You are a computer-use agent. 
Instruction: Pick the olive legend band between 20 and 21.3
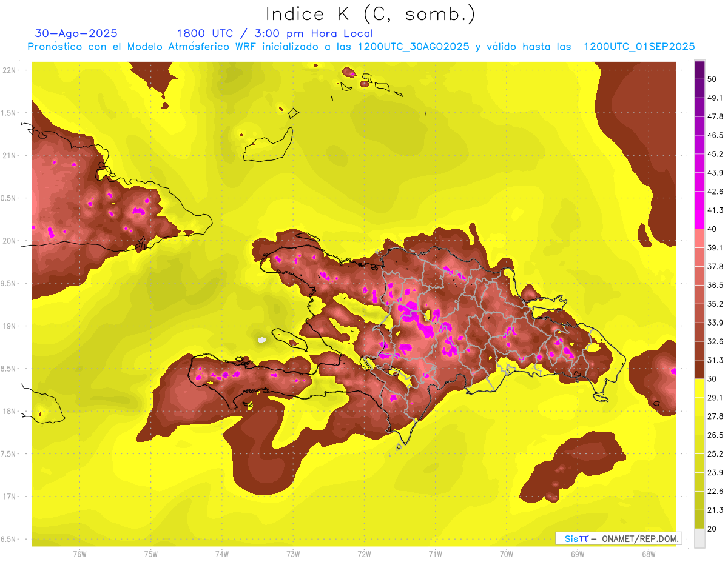pyautogui.click(x=700, y=520)
